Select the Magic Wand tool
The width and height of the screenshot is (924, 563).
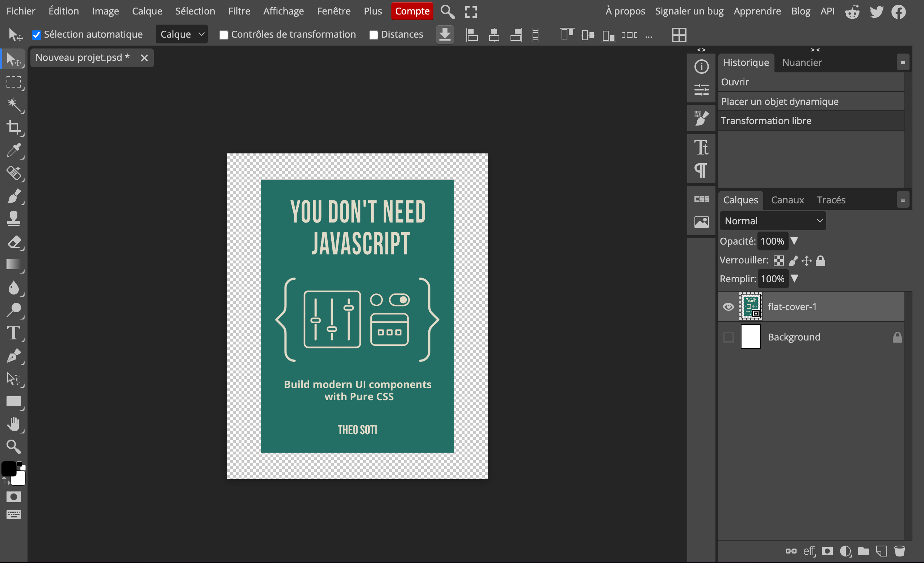14,105
